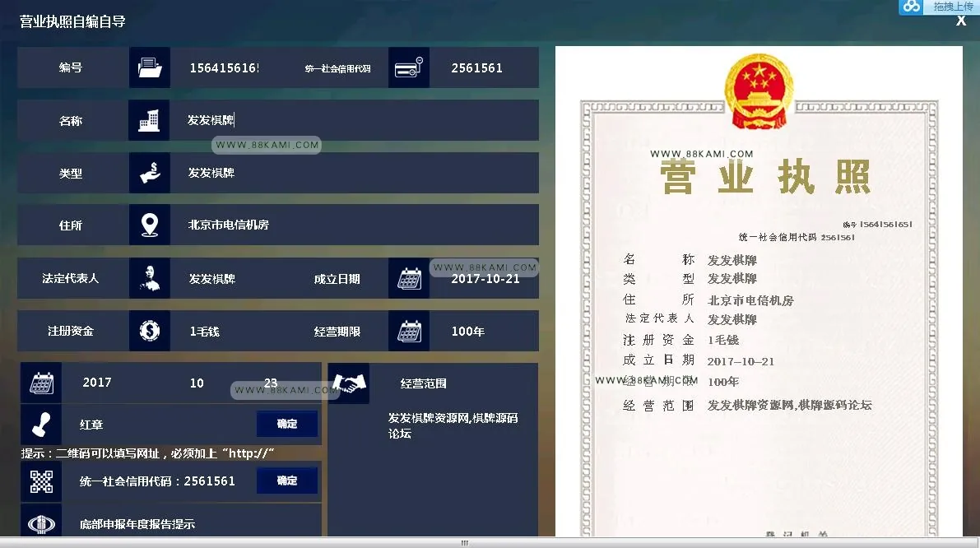Click the location pin icon beside 住所
Viewport: 980px width, 548px height.
pyautogui.click(x=150, y=225)
